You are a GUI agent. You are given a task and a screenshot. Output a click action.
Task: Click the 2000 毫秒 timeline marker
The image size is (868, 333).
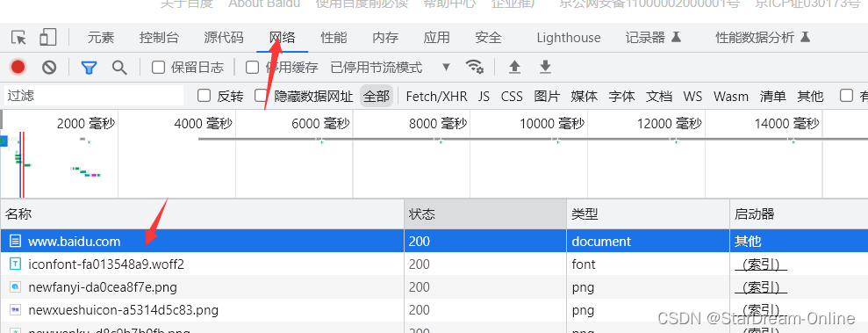86,124
